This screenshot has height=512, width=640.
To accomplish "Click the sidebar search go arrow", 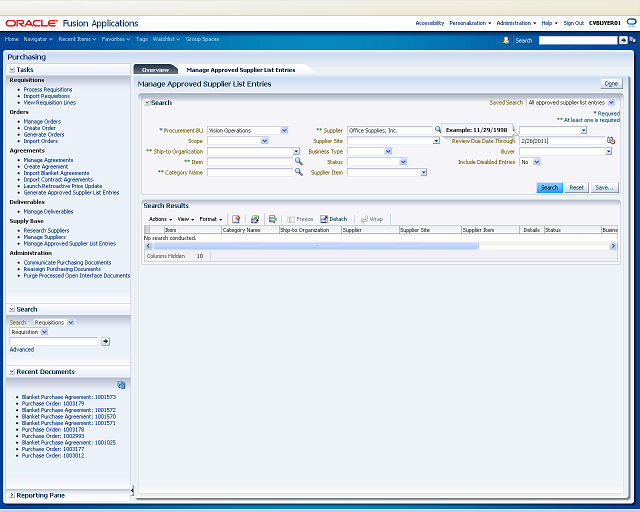I will (105, 341).
